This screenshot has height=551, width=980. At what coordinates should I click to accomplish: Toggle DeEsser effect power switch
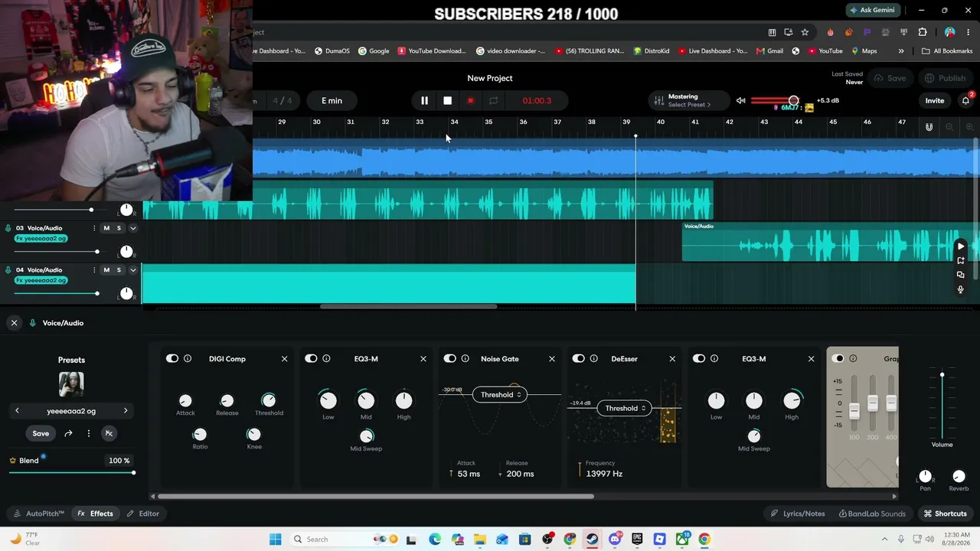(x=578, y=358)
